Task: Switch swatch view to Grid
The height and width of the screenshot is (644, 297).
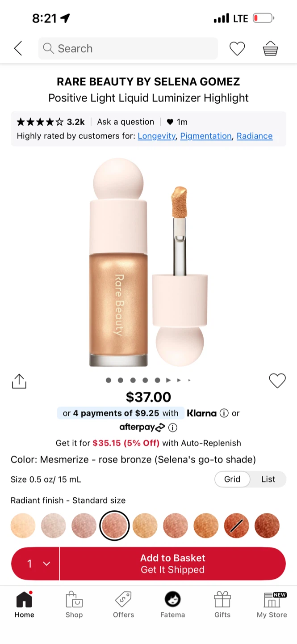Action: [232, 479]
